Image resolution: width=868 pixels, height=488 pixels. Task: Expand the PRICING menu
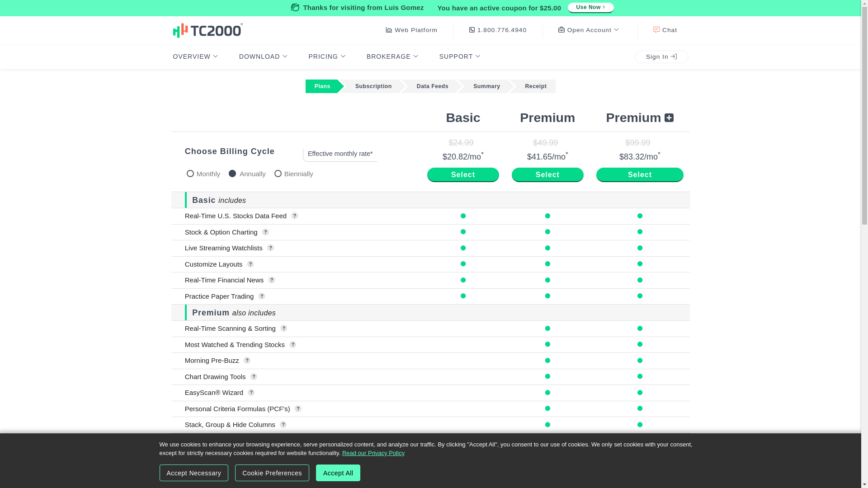[x=327, y=56]
